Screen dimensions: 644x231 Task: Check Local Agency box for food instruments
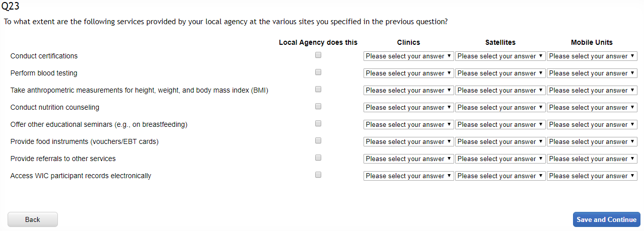[318, 141]
